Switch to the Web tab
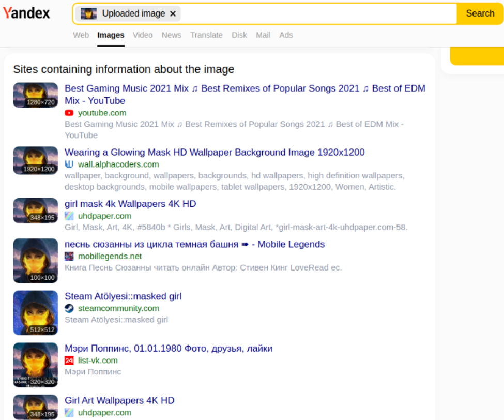Viewport: 504px width, 420px height. coord(81,35)
